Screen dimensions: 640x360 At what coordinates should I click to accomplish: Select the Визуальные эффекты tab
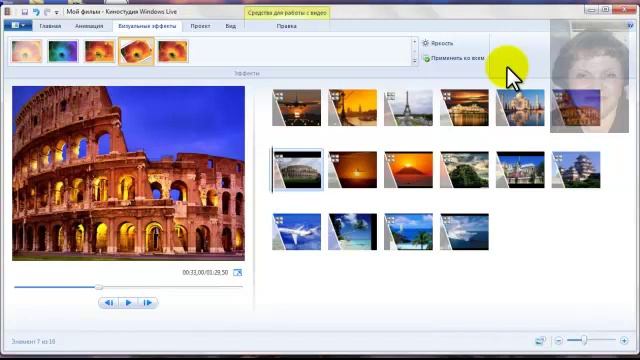coord(147,26)
